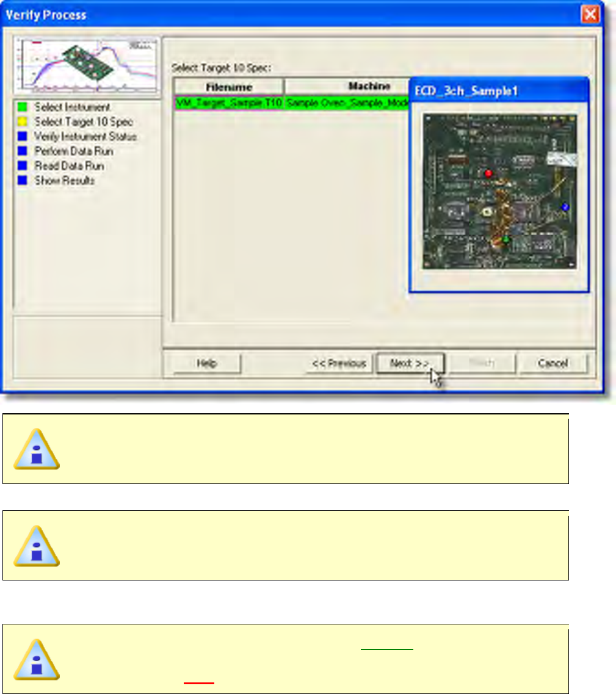Select the Sample Oven machine cell
This screenshot has width=616, height=694.
coord(347,103)
